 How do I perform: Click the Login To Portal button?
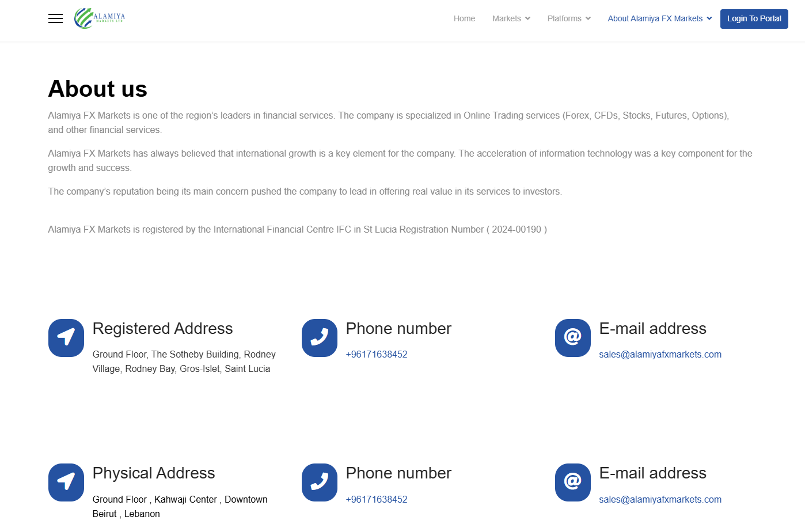(x=754, y=18)
